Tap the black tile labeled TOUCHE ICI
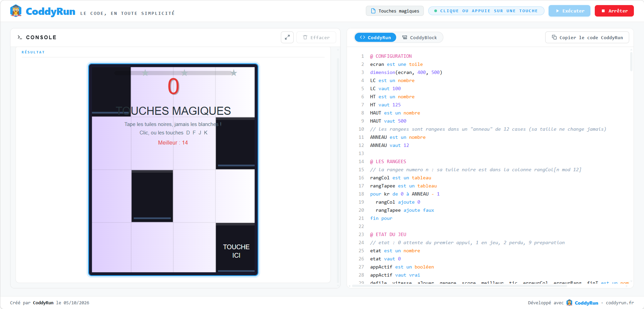Screen dimensions: 644x309 pos(235,248)
